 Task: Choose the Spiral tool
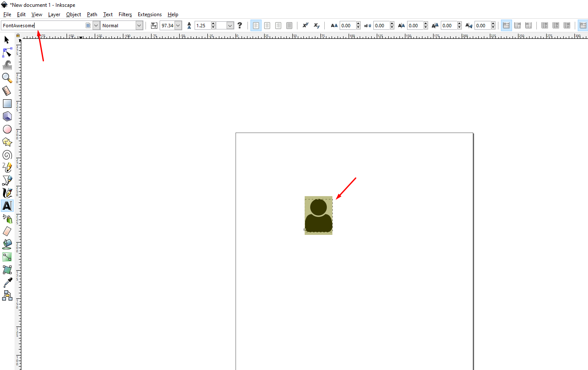pos(7,155)
